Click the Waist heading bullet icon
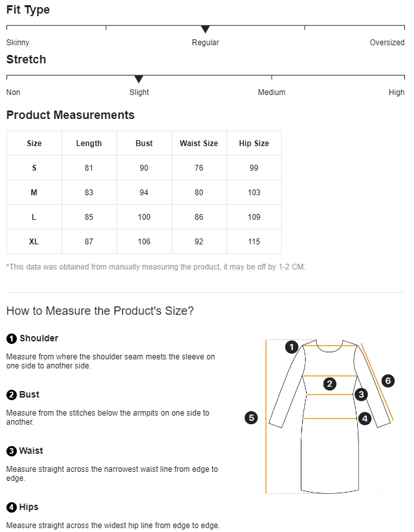 (x=12, y=451)
